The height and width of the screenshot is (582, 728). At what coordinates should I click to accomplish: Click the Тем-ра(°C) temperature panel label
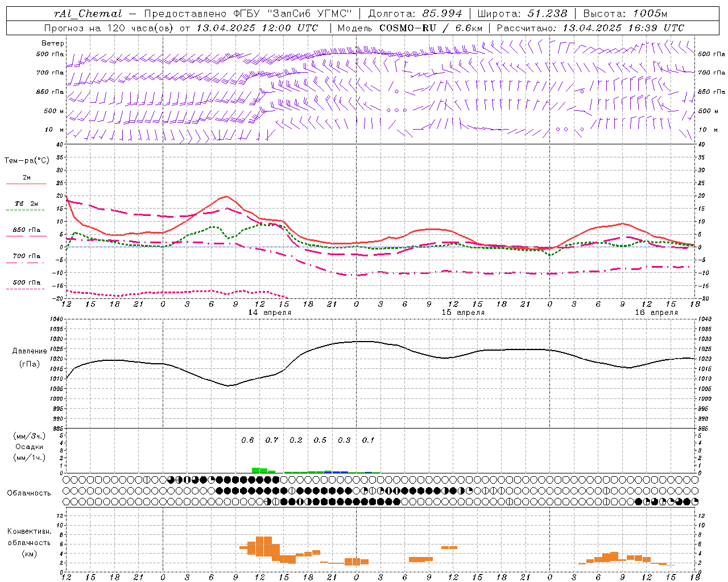coord(27,161)
